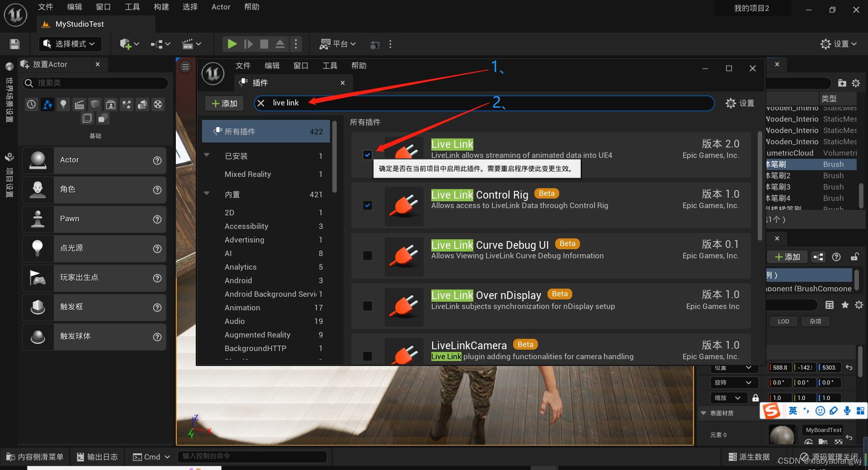Select recently placed clock icon
868x470 pixels.
[31, 104]
